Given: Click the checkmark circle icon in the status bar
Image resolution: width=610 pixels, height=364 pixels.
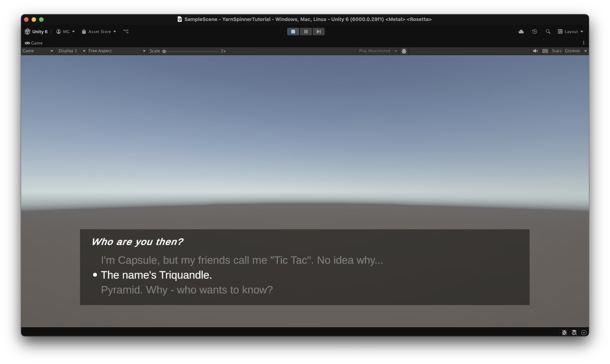Looking at the screenshot, I should tap(584, 332).
